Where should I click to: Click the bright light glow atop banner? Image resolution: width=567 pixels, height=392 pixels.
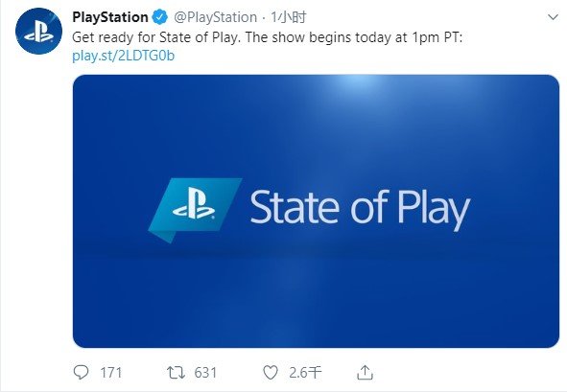[x=358, y=82]
